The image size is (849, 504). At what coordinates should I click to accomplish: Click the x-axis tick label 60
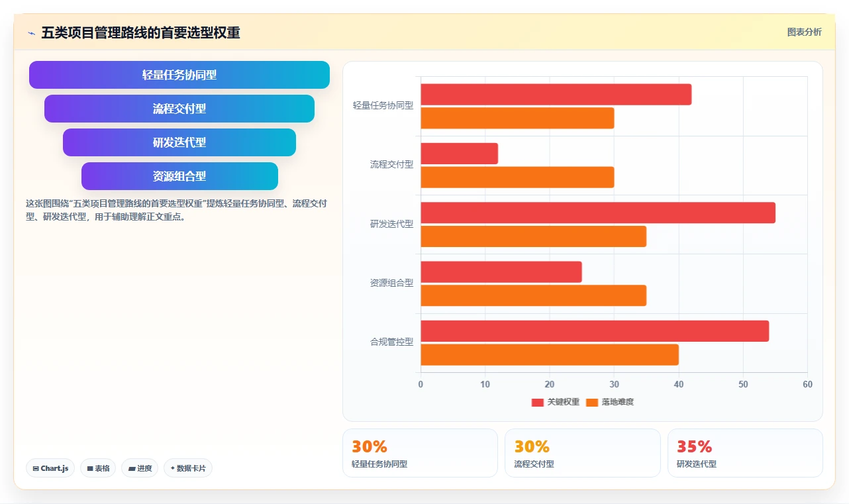click(x=807, y=385)
